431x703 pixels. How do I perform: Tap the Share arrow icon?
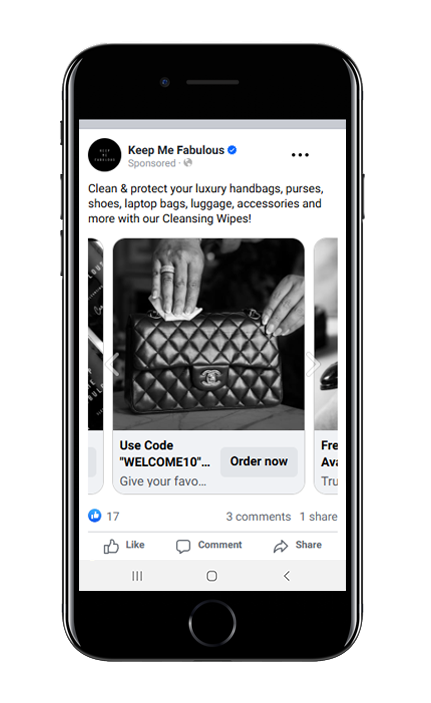[281, 546]
